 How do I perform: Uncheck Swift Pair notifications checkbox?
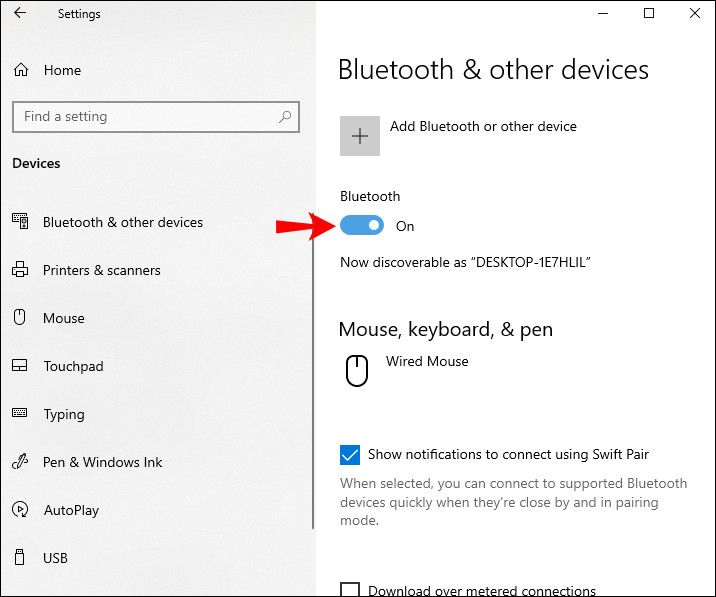(350, 455)
